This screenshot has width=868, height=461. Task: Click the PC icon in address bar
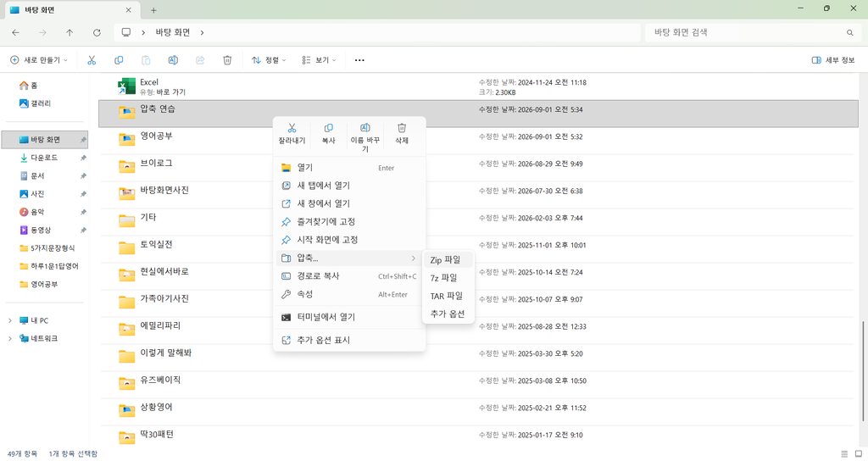click(126, 33)
